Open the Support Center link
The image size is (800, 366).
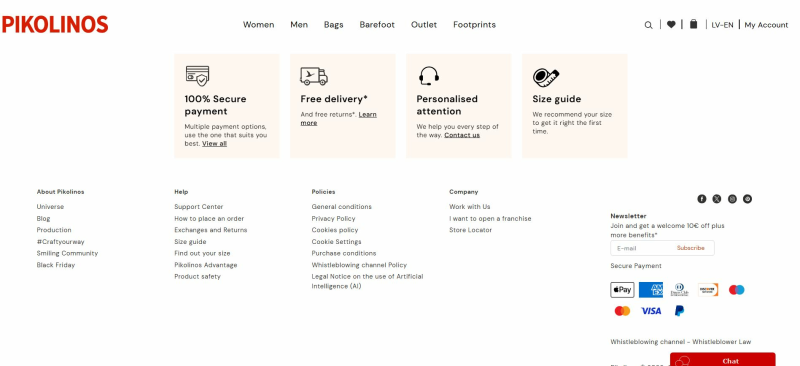pyautogui.click(x=199, y=207)
